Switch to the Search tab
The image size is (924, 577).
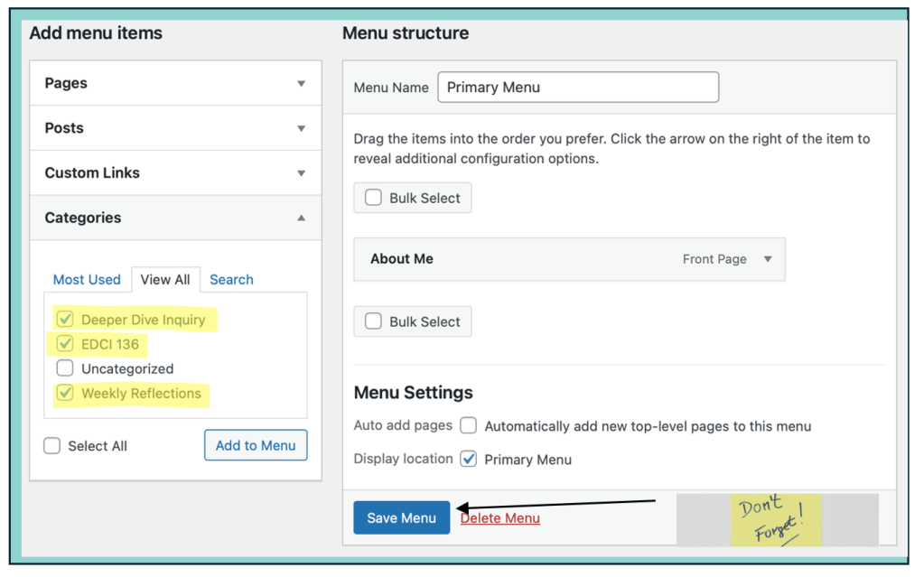pyautogui.click(x=231, y=280)
